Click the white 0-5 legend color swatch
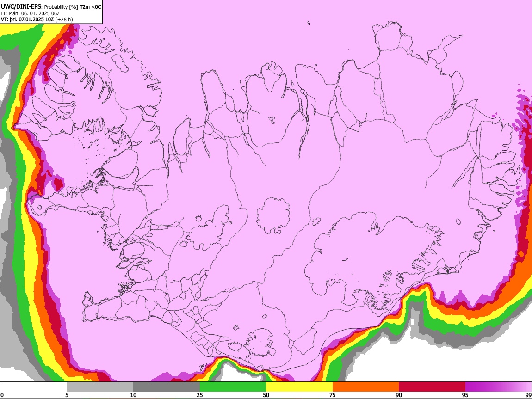The image size is (532, 399). [x=34, y=387]
